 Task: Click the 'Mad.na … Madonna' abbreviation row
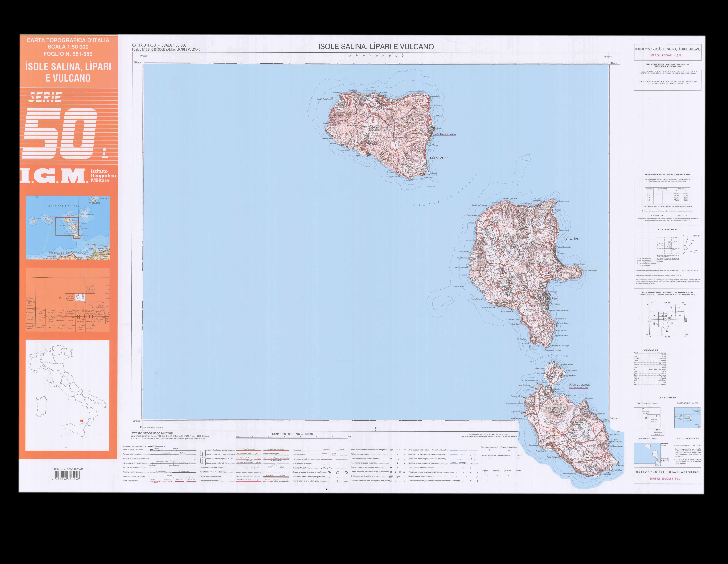coord(650,364)
